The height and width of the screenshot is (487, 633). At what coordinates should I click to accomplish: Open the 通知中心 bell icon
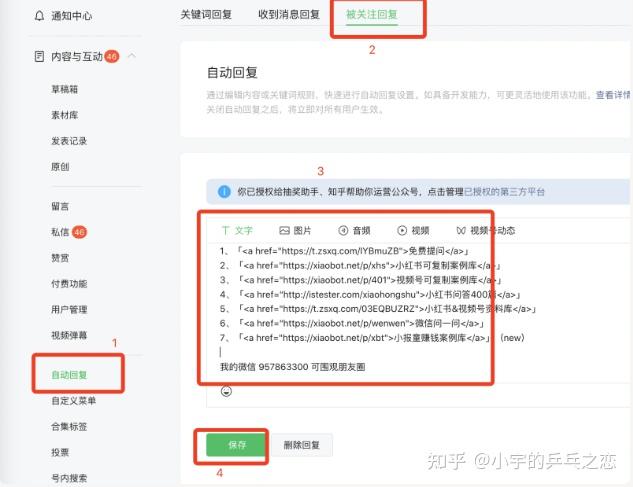tap(39, 16)
